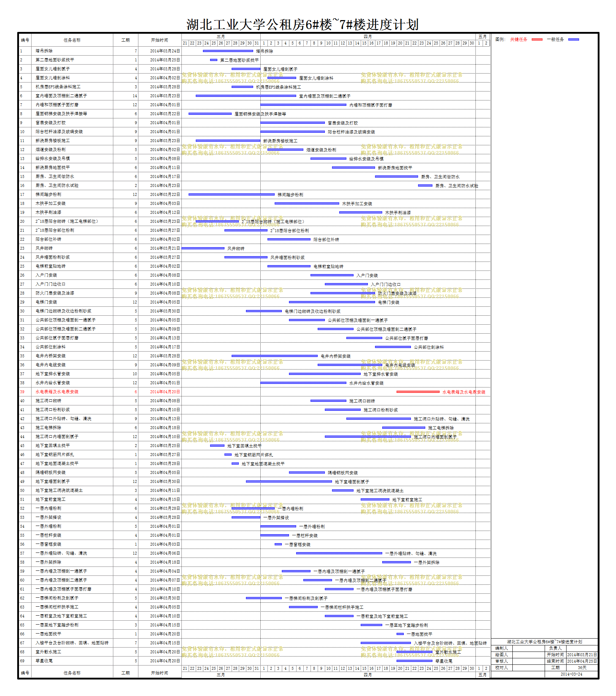Click the red 关键任务 legend text
616x696 pixels.
(518, 39)
